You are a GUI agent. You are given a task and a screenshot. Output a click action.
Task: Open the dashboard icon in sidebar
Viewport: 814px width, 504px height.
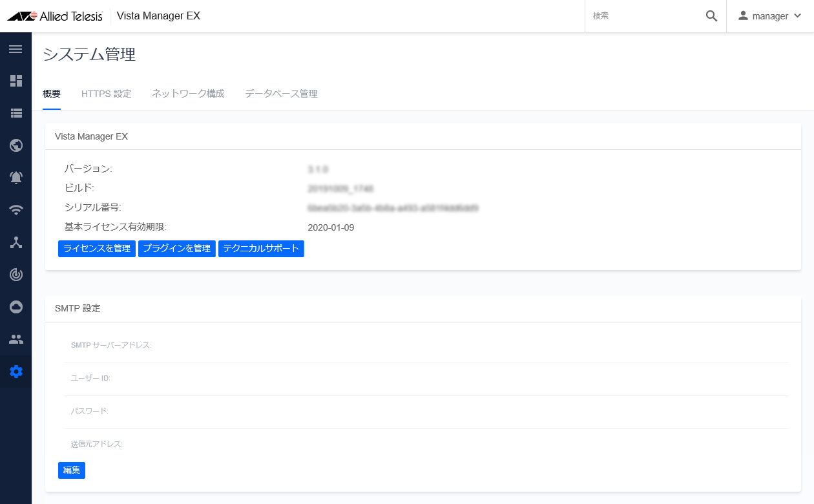(x=16, y=81)
